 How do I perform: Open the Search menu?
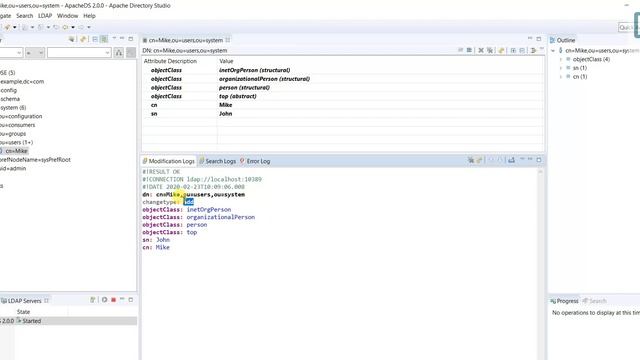click(24, 16)
